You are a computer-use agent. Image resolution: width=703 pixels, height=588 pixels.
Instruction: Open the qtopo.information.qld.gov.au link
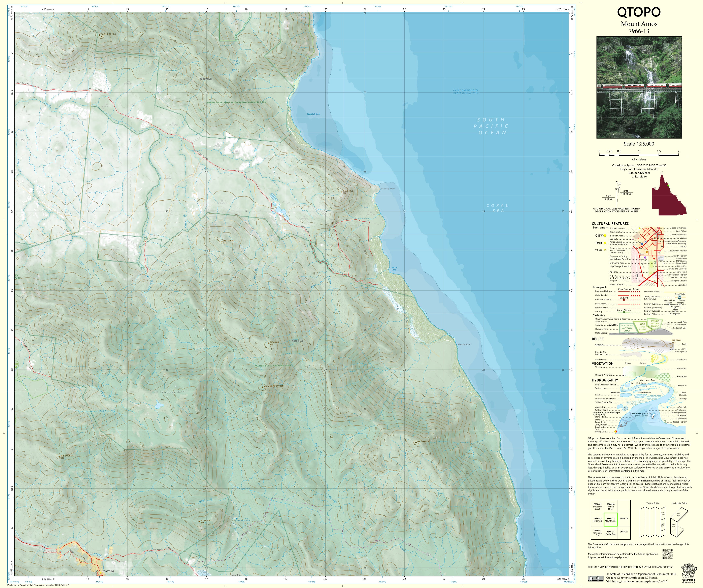608,557
